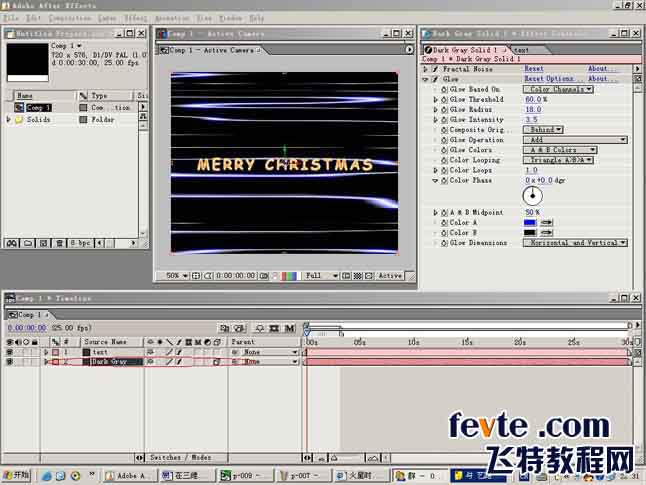Click the title-action safe icon in Comp viewer
The image size is (646, 485).
click(x=197, y=276)
